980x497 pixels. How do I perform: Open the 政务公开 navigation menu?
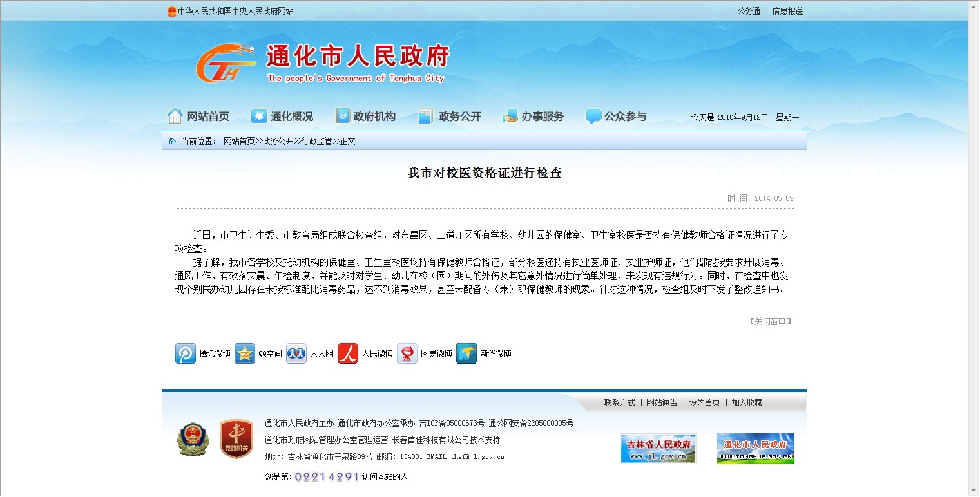tap(450, 117)
